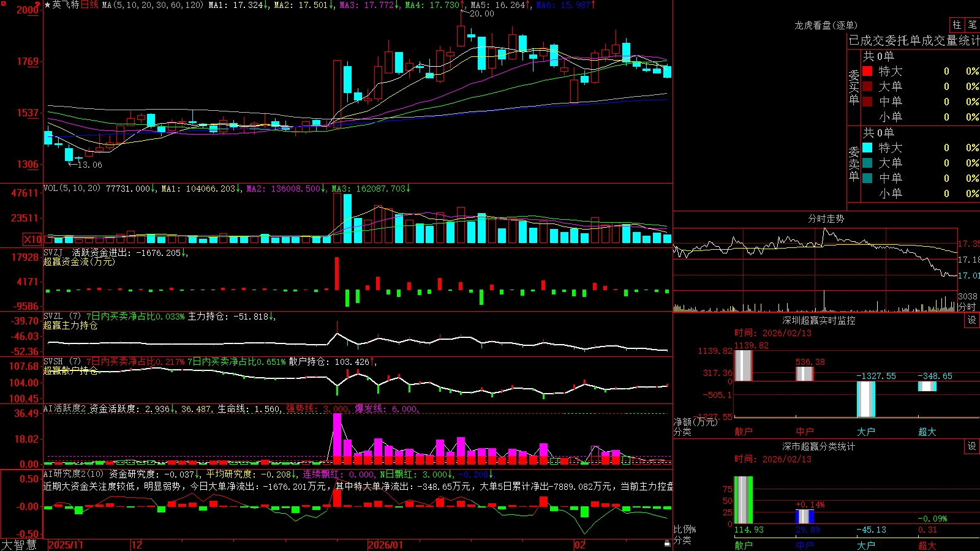
Task: Click the 散户 bar in 深圳超赢实时监控
Action: point(743,365)
